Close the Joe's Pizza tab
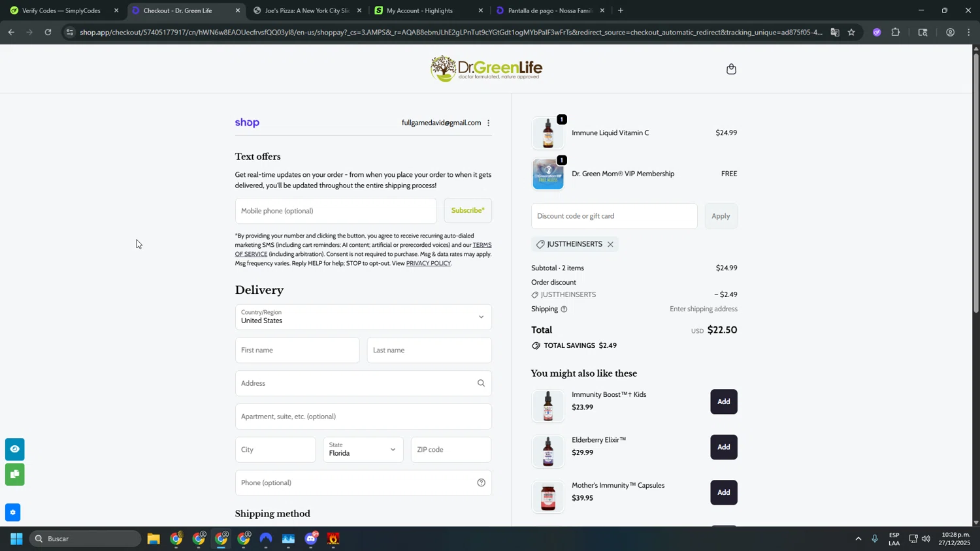980x551 pixels. (359, 10)
